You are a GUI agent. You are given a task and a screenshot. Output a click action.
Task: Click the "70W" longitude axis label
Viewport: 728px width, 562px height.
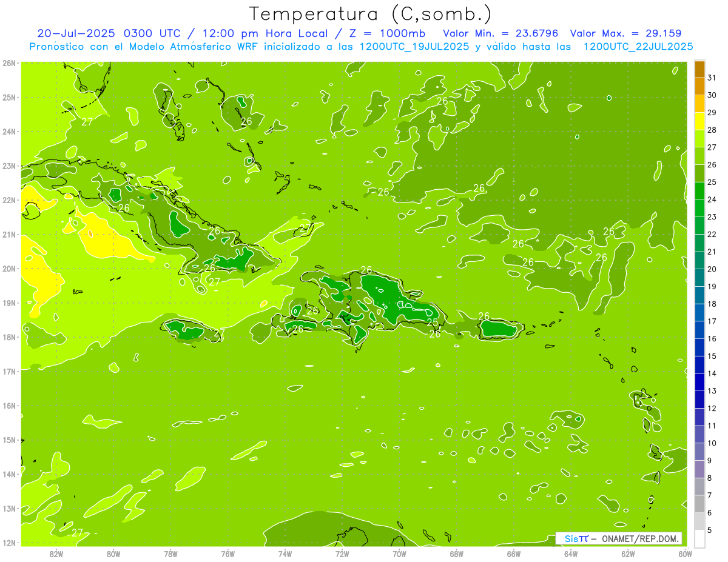click(x=399, y=553)
